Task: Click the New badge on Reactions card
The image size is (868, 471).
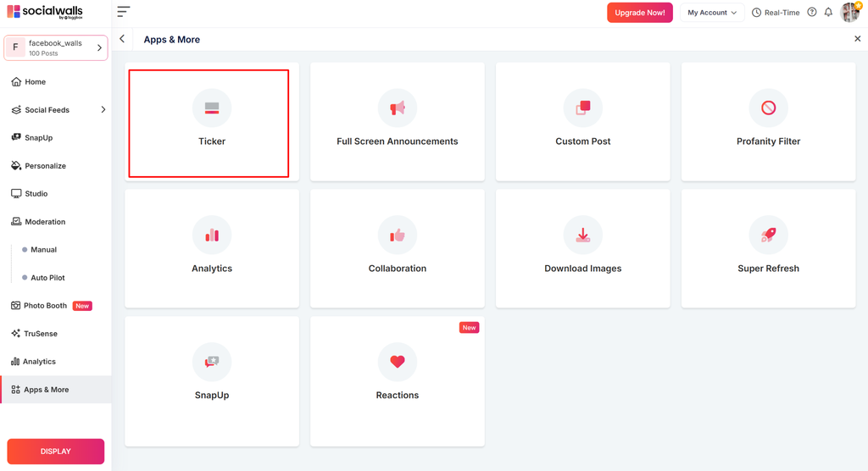Action: [469, 328]
